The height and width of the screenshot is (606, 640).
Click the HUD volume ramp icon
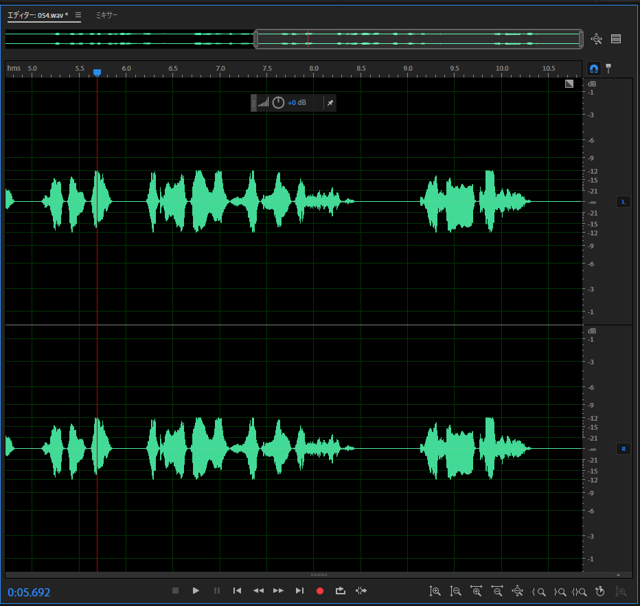(x=264, y=102)
